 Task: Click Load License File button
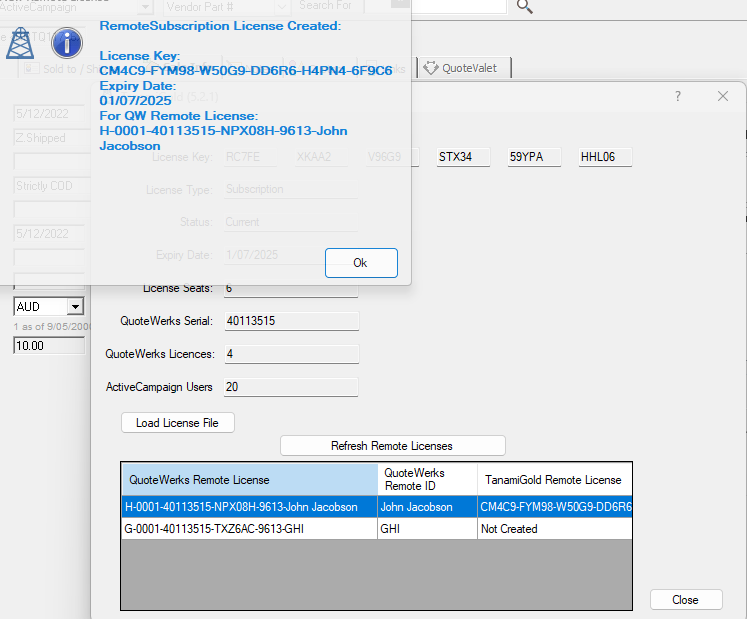(x=178, y=423)
